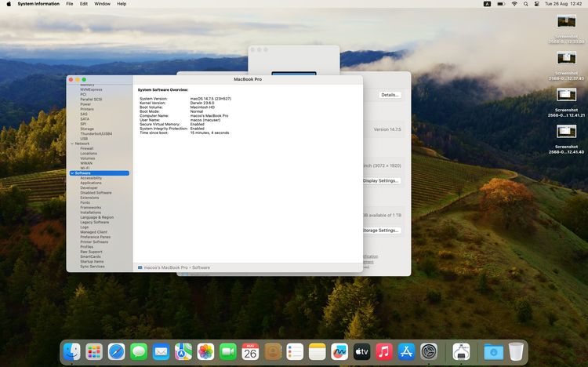
Task: Click Display Settings button in background window
Action: click(381, 181)
